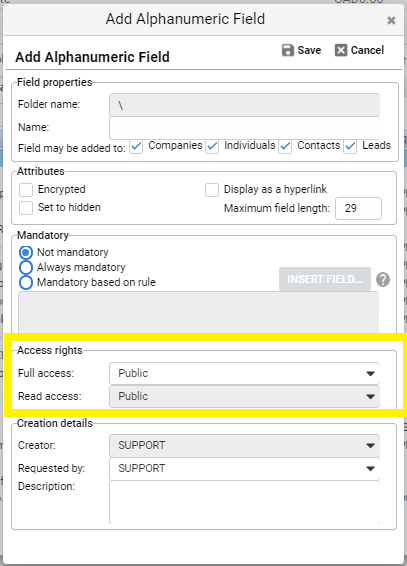Open the help question mark icon
The height and width of the screenshot is (566, 407).
[x=383, y=279]
